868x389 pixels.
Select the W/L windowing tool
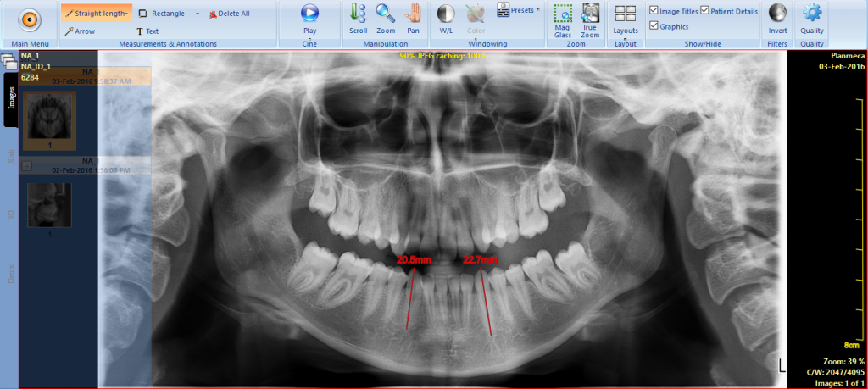(x=446, y=19)
